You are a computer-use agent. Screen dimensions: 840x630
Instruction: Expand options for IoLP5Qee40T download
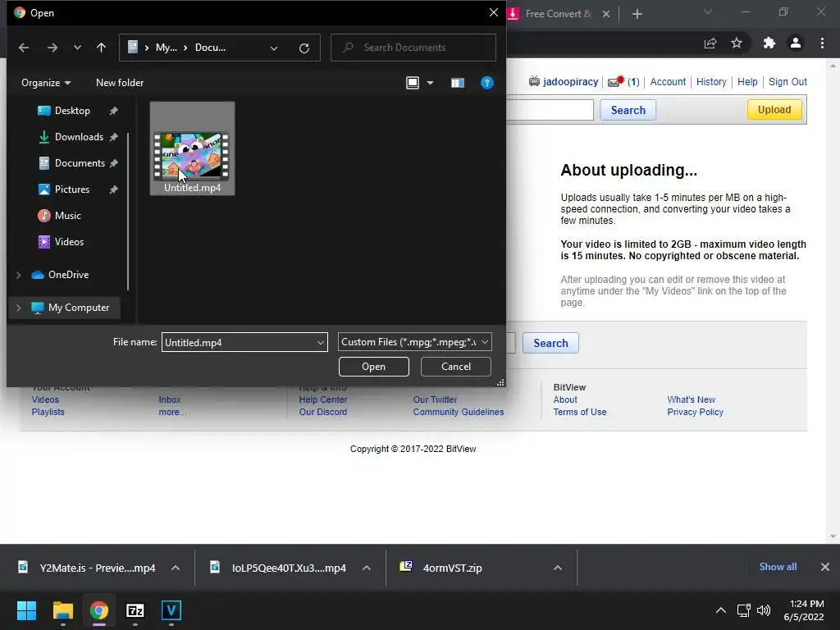point(367,568)
